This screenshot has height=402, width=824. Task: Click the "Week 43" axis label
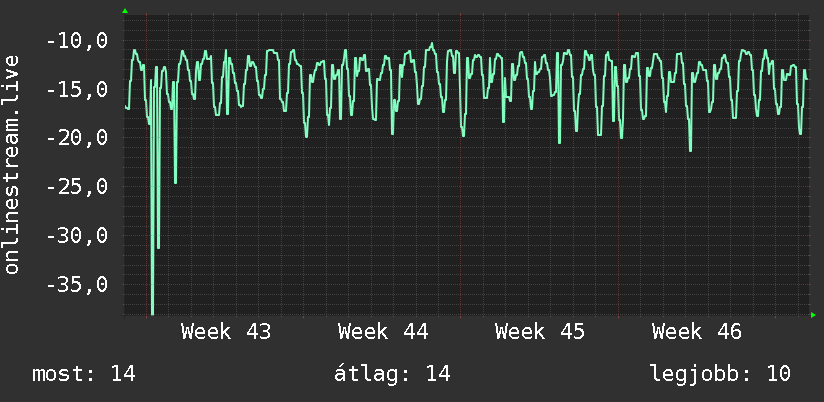click(x=225, y=332)
